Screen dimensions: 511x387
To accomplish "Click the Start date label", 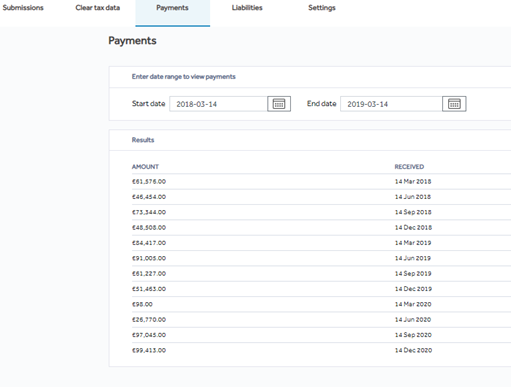I will click(x=149, y=104).
